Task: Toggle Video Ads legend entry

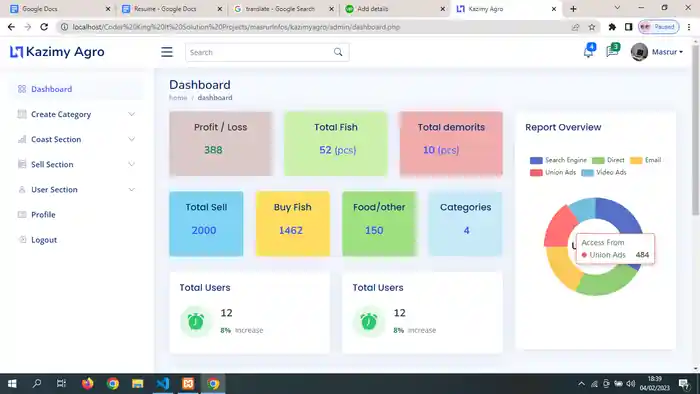Action: coord(604,172)
